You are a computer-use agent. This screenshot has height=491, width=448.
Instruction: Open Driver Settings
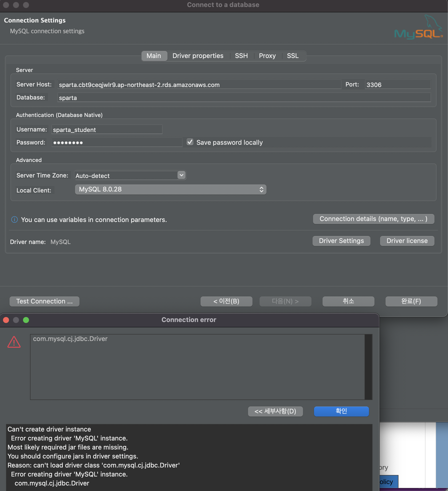click(x=341, y=241)
